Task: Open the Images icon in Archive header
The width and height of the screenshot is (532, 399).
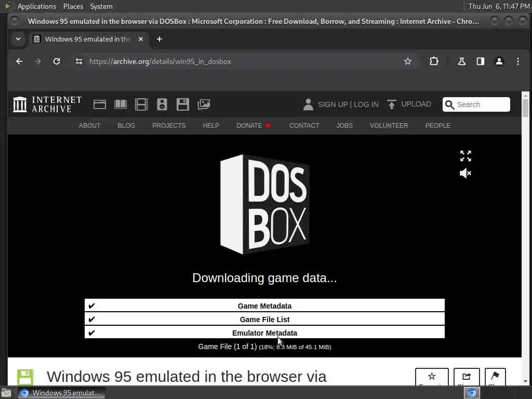Action: click(x=204, y=104)
